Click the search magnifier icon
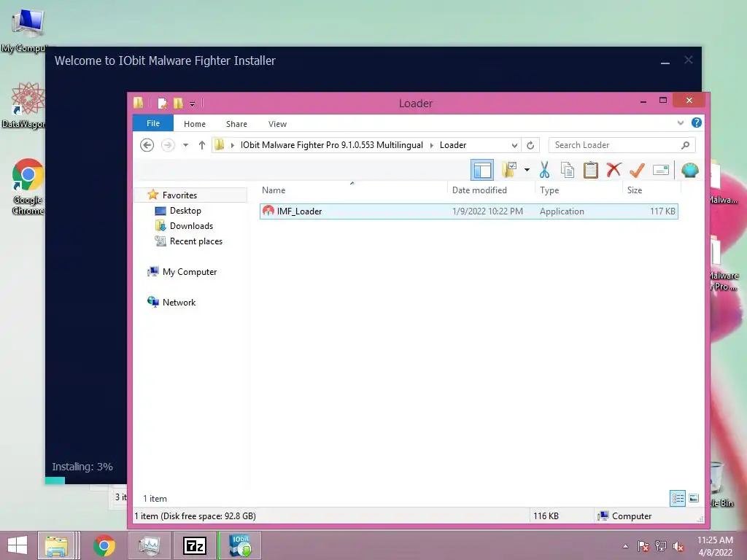Image resolution: width=747 pixels, height=560 pixels. click(685, 145)
